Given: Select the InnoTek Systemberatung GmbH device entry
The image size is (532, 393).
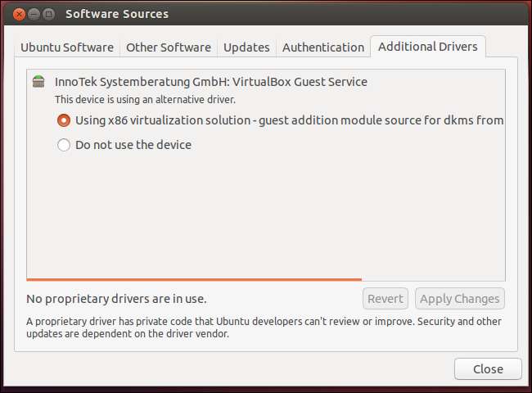Looking at the screenshot, I should [x=211, y=82].
